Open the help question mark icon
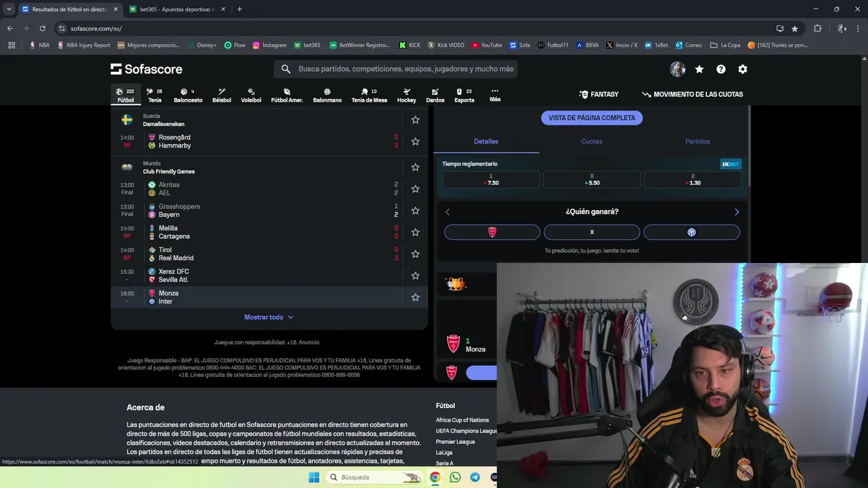 coord(721,69)
